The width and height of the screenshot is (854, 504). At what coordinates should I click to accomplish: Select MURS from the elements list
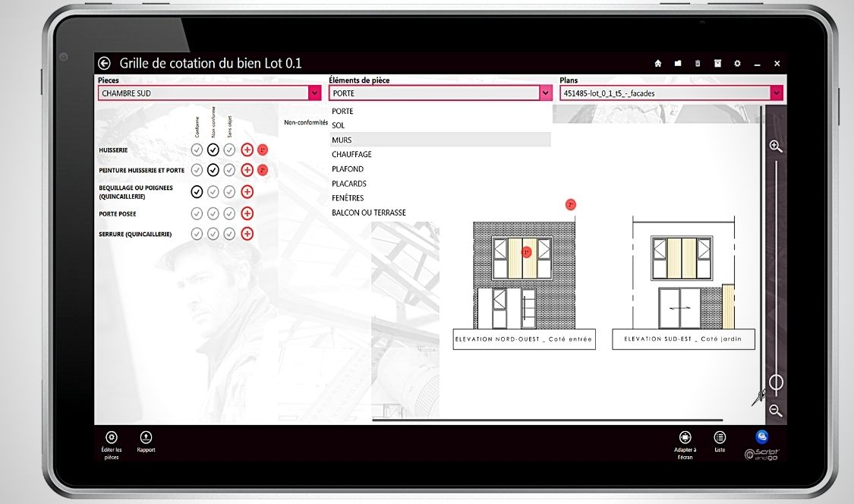(x=342, y=140)
